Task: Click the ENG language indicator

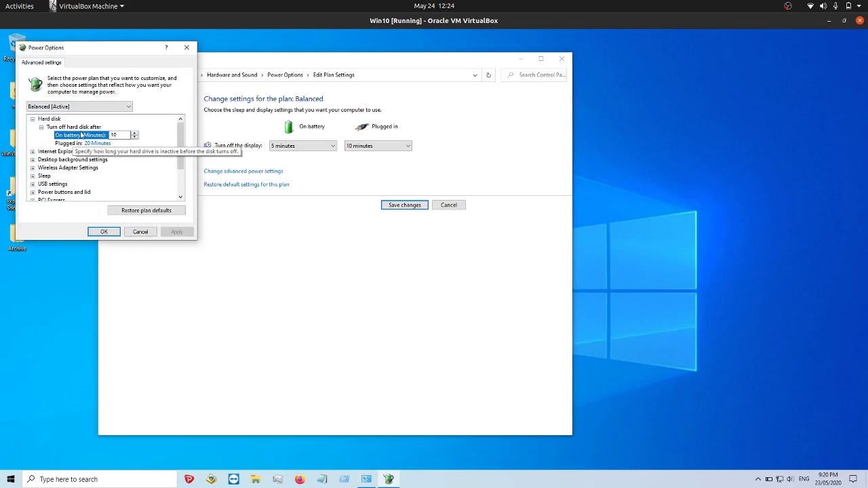Action: click(804, 479)
